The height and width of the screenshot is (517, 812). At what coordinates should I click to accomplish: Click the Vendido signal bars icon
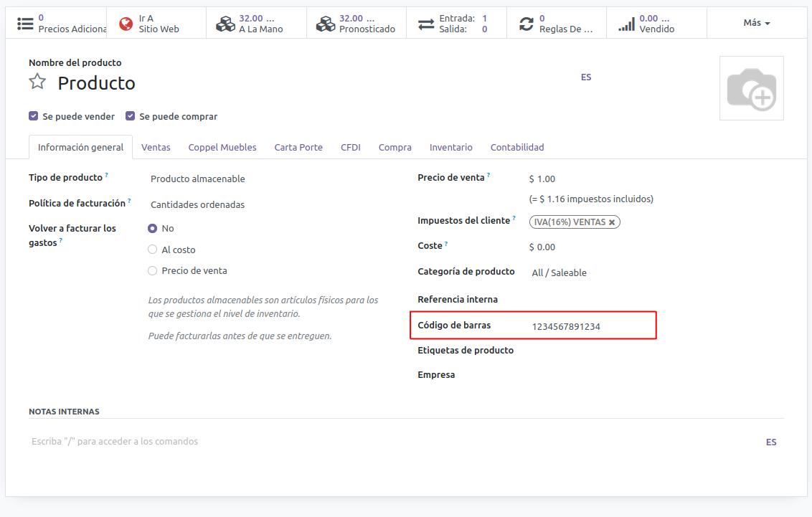626,24
